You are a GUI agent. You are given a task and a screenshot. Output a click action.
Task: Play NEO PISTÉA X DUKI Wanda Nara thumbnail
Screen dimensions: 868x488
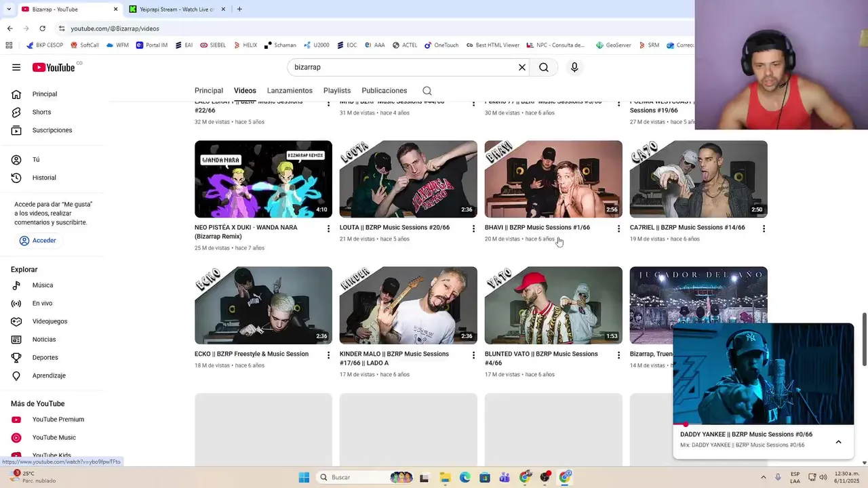[263, 179]
